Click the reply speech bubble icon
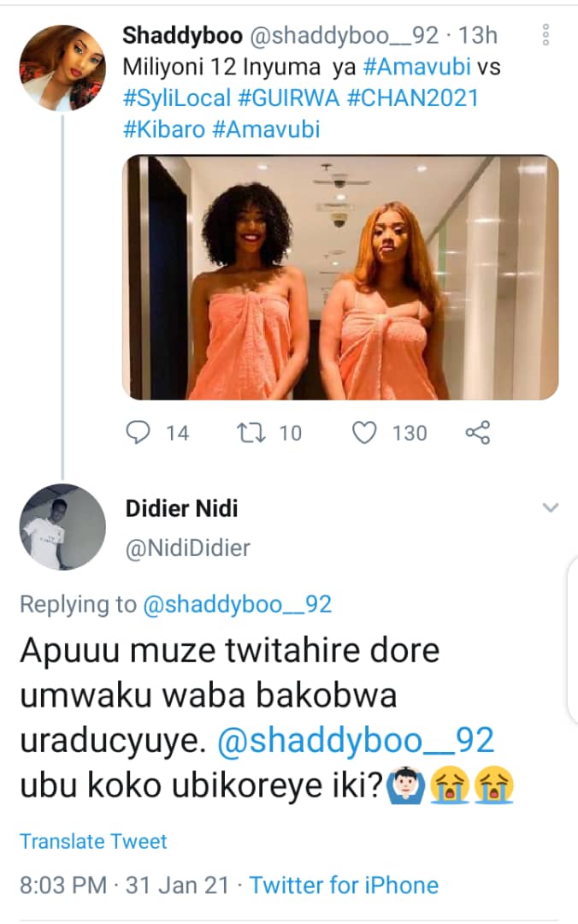 tap(139, 433)
